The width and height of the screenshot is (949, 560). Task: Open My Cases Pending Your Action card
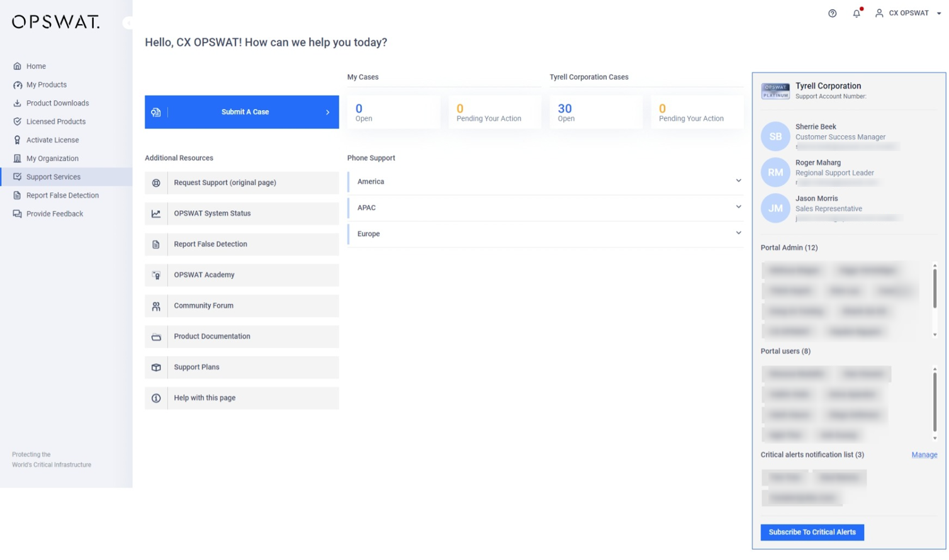pyautogui.click(x=495, y=112)
